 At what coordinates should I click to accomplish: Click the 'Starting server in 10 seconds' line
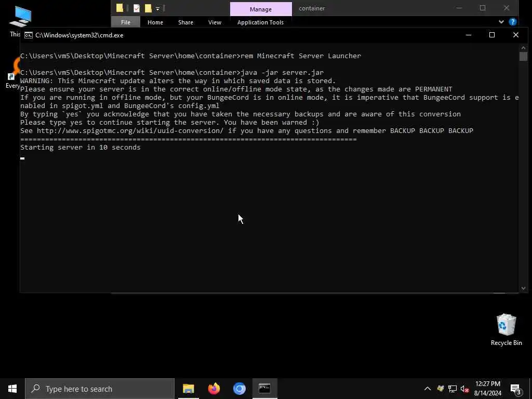pos(80,147)
